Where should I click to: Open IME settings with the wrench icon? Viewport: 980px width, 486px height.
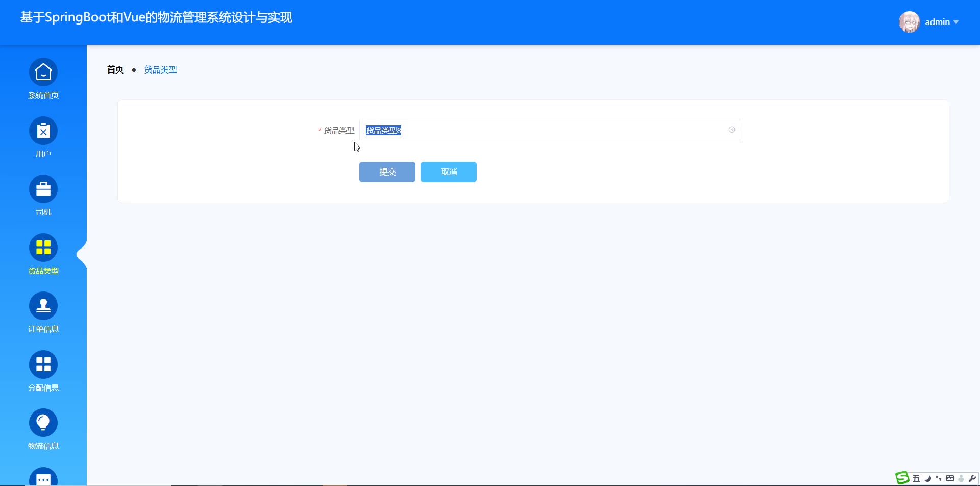(x=972, y=478)
